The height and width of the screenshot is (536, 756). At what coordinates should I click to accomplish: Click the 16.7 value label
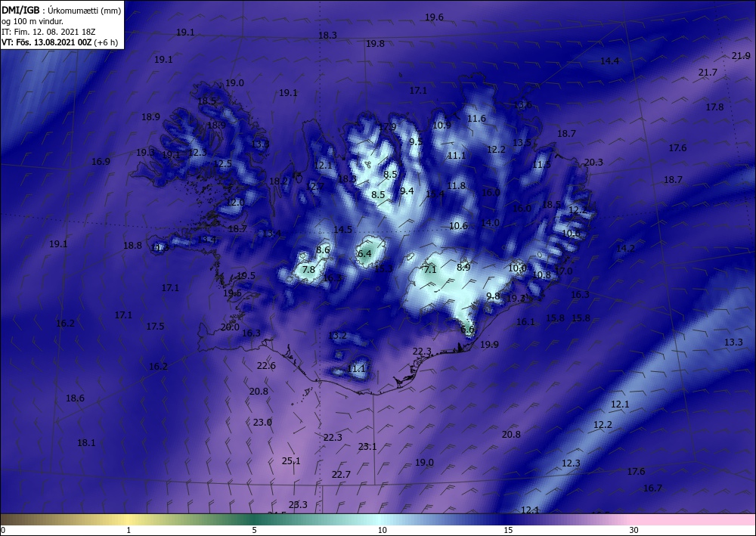[x=653, y=488]
